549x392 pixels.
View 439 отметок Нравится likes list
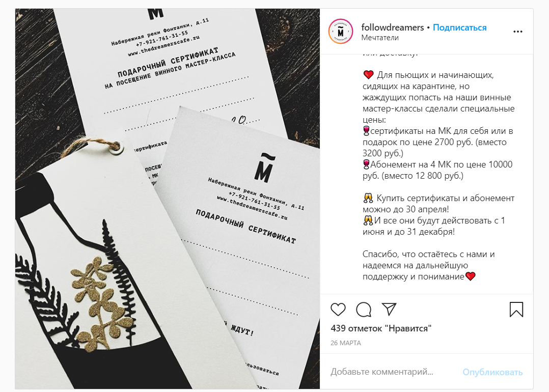(x=381, y=328)
